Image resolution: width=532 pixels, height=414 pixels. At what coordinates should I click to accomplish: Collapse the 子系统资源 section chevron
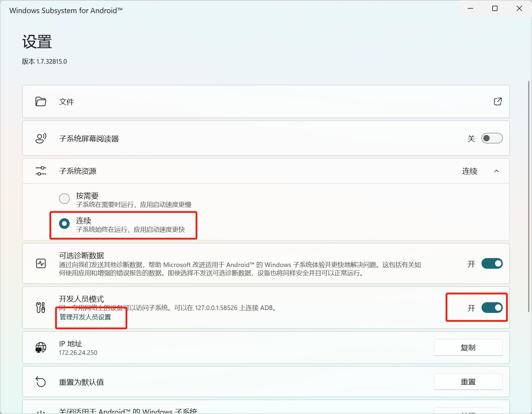[x=496, y=171]
